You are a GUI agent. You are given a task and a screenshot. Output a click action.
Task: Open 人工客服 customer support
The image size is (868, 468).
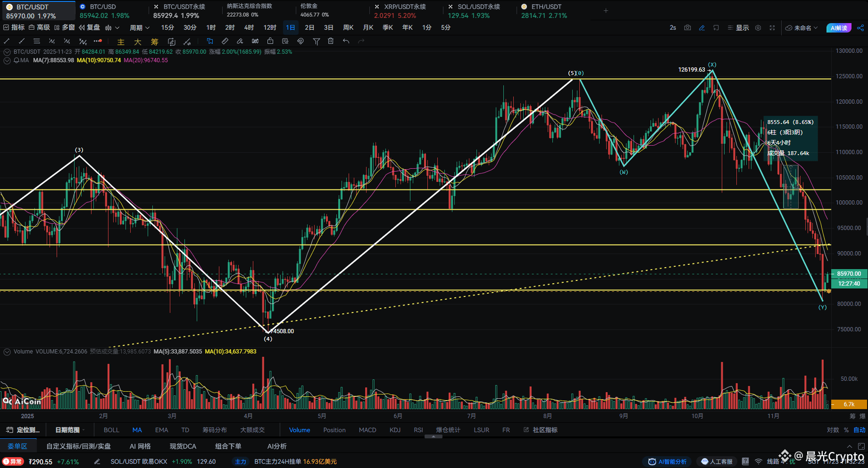pos(717,461)
